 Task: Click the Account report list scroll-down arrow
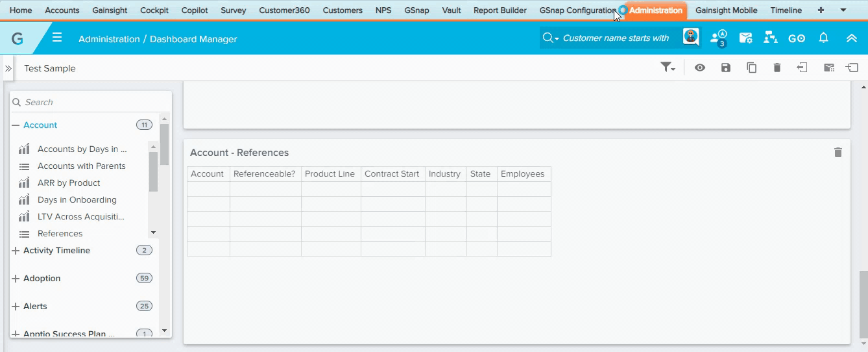154,233
